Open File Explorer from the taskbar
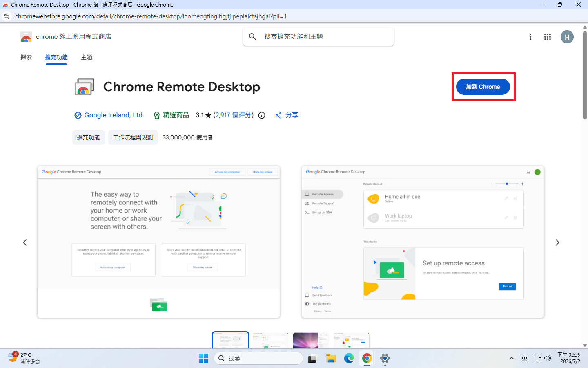The image size is (588, 368). click(331, 358)
